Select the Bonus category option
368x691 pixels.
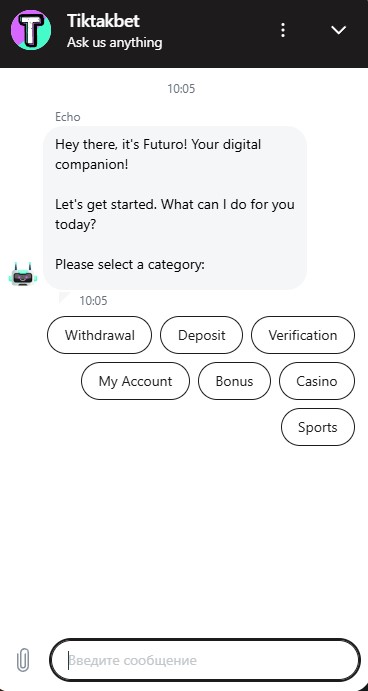234,381
